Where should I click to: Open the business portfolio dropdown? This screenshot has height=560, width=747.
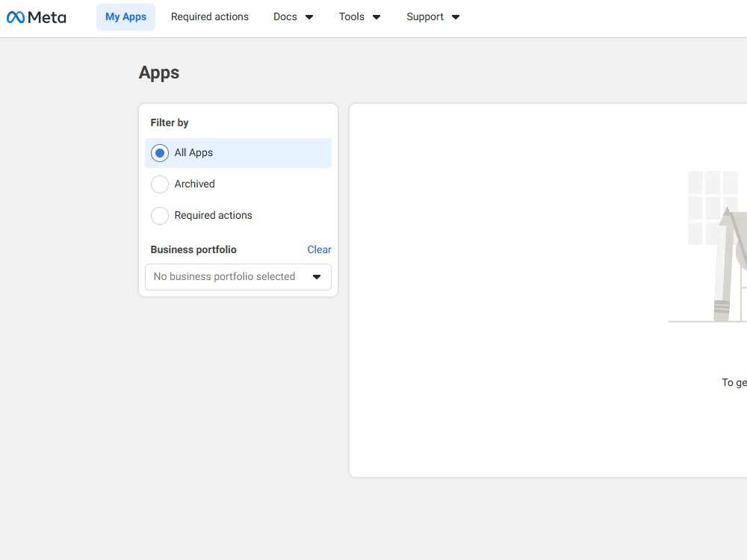238,277
